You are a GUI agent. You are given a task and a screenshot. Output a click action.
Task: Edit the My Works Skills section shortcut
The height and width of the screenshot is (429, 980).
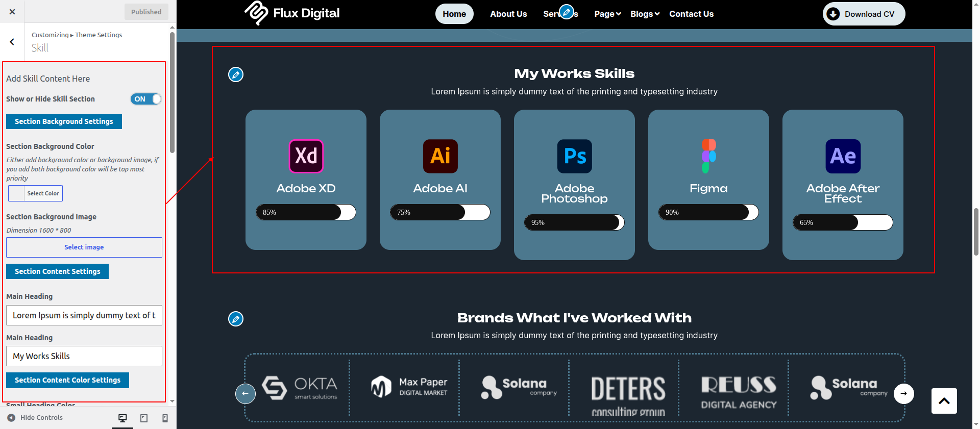coord(236,74)
